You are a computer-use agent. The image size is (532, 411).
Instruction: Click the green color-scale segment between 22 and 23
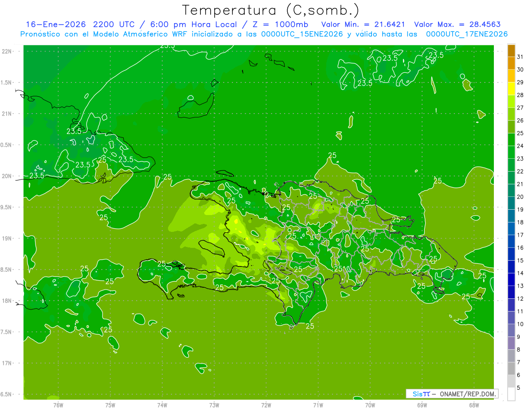(511, 165)
